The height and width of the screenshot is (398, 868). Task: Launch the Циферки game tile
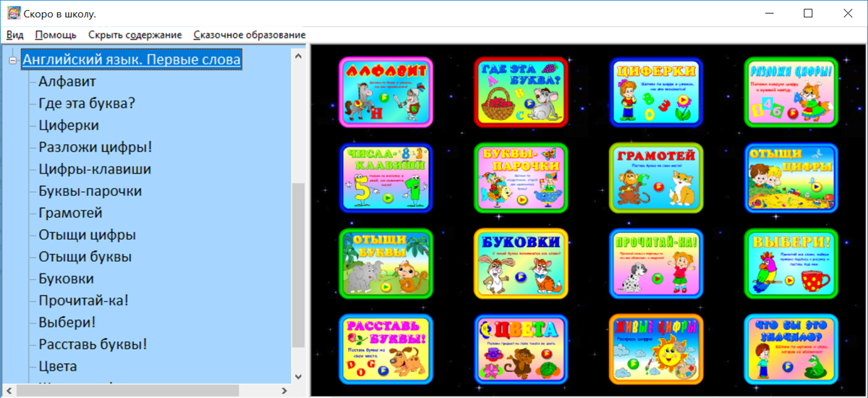click(656, 92)
